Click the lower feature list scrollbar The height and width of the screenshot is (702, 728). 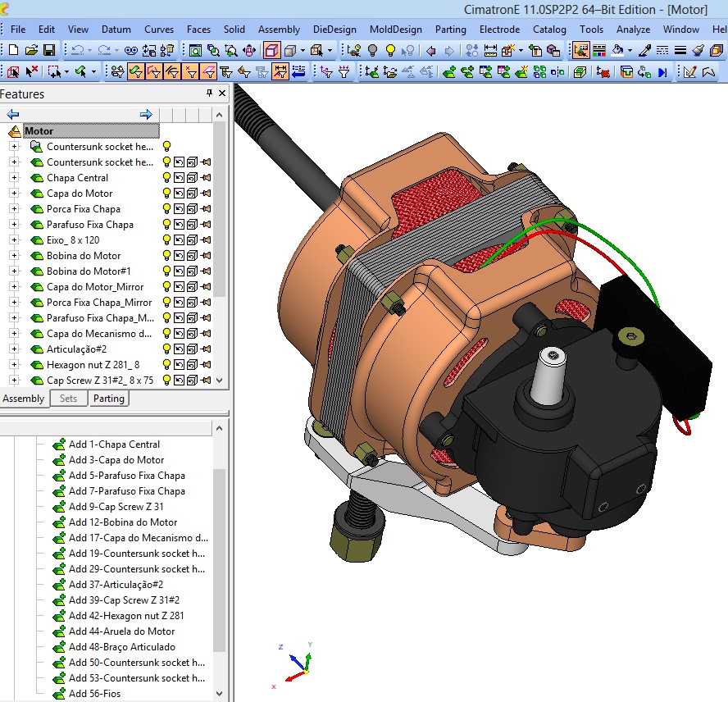pyautogui.click(x=219, y=560)
